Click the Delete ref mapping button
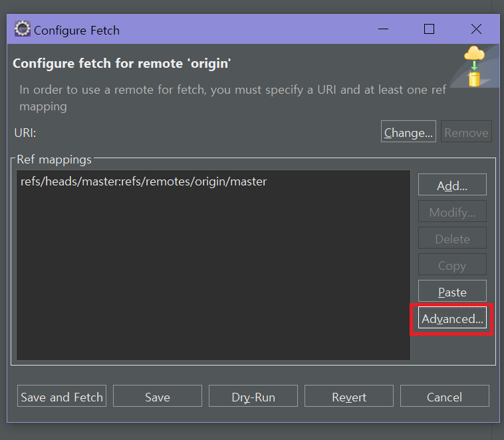Image resolution: width=504 pixels, height=440 pixels. pyautogui.click(x=452, y=238)
